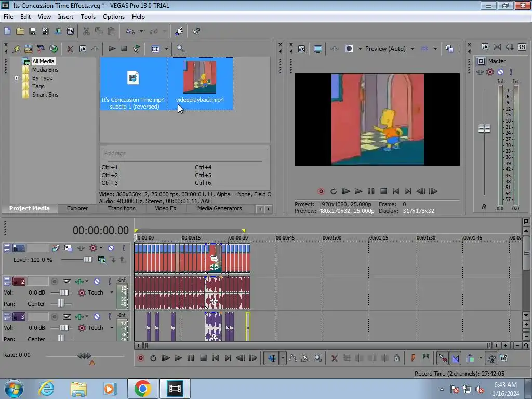Toggle Mute on audio track 2
The height and width of the screenshot is (399, 532).
[x=97, y=281]
